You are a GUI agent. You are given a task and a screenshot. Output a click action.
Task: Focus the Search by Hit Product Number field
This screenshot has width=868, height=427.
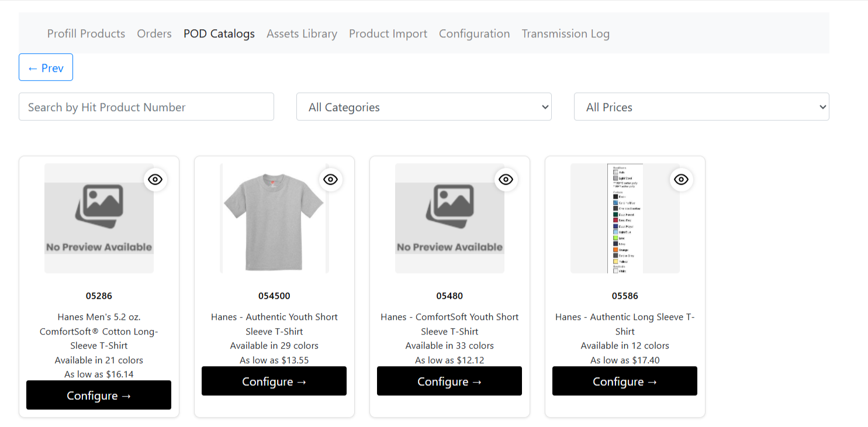tap(146, 107)
